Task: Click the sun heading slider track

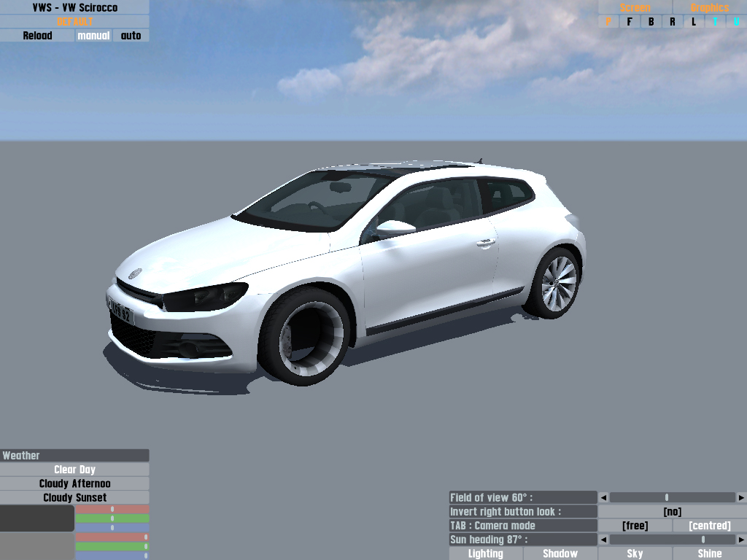Action: pos(672,540)
